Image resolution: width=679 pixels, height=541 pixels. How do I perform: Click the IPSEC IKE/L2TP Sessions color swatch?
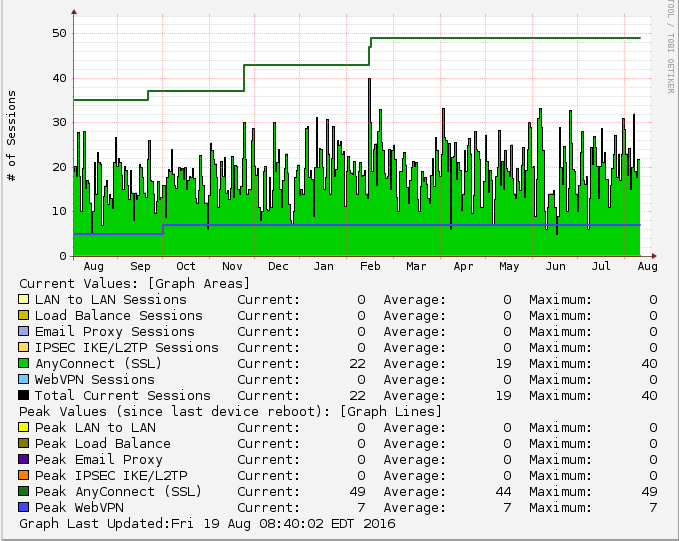(x=23, y=347)
